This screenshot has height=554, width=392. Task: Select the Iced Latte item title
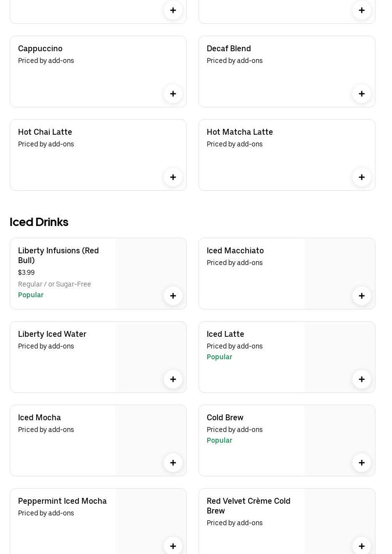click(225, 334)
